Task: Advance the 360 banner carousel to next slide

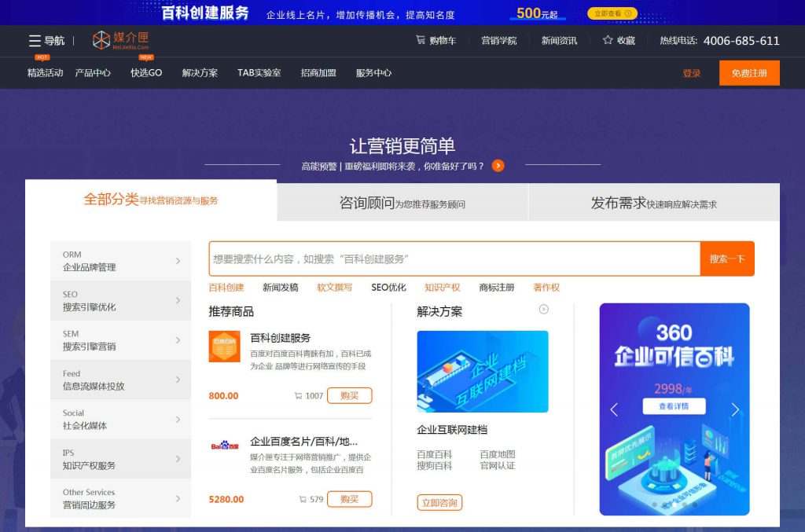Action: click(735, 409)
